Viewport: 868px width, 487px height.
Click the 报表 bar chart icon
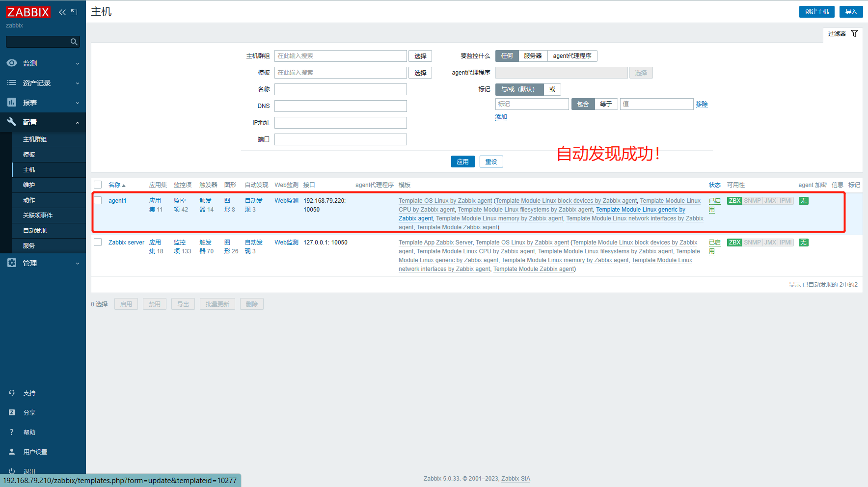(12, 102)
